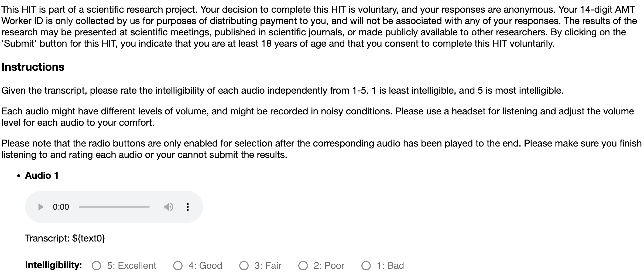Open the audio player three-dot options menu
The image size is (644, 279).
188,207
